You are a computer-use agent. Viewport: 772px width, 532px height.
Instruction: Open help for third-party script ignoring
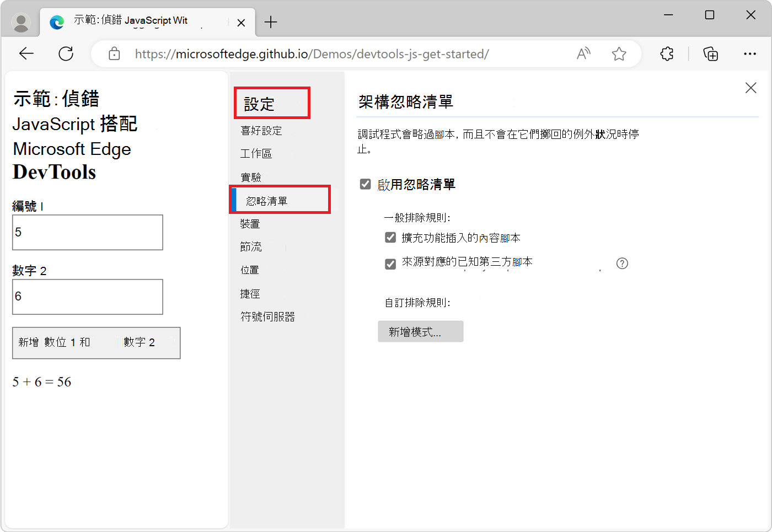622,264
